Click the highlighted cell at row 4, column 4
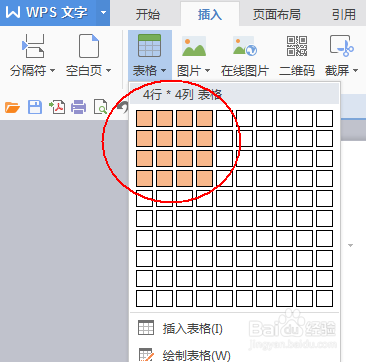Image resolution: width=366 pixels, height=362 pixels. pyautogui.click(x=204, y=178)
